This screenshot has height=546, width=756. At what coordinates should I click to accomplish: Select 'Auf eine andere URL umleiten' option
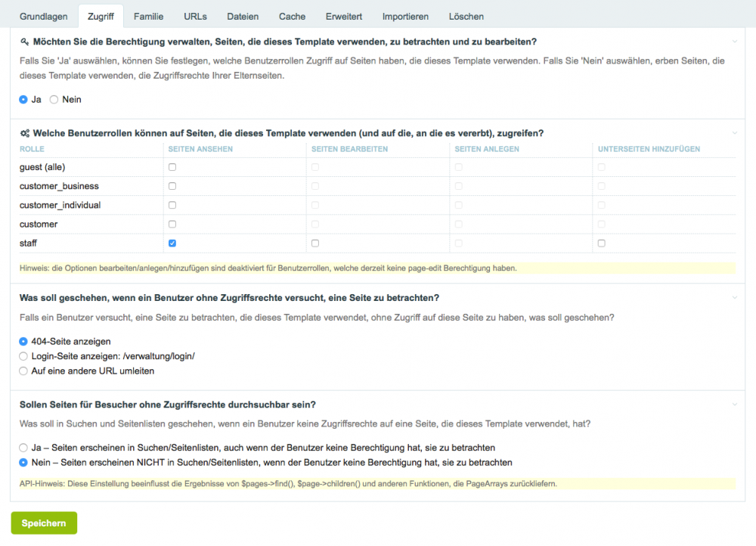[23, 371]
